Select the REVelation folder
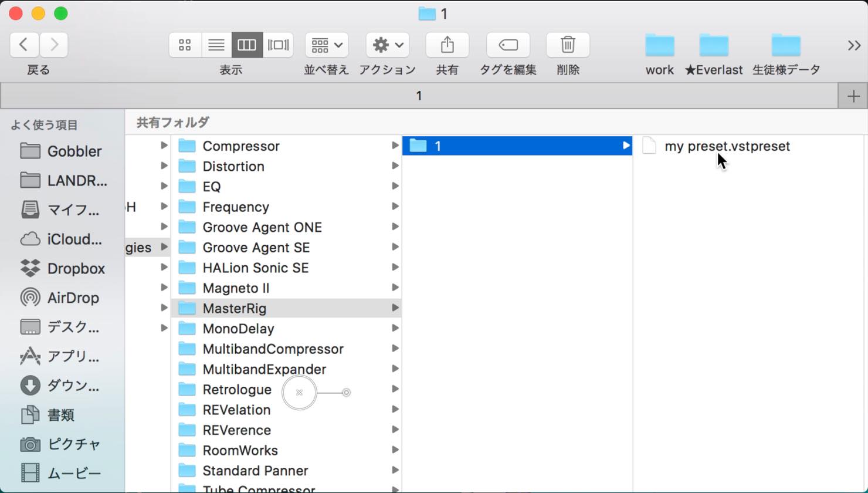Screen dimensions: 868x493 tap(286, 410)
